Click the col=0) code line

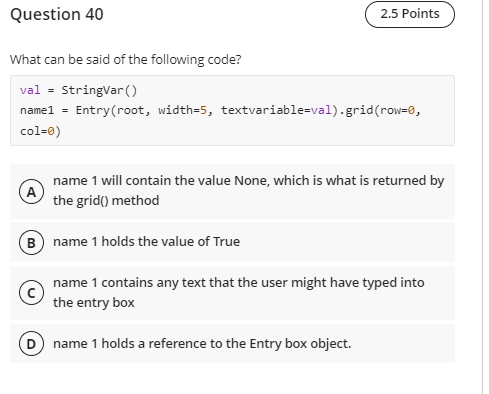pyautogui.click(x=40, y=131)
